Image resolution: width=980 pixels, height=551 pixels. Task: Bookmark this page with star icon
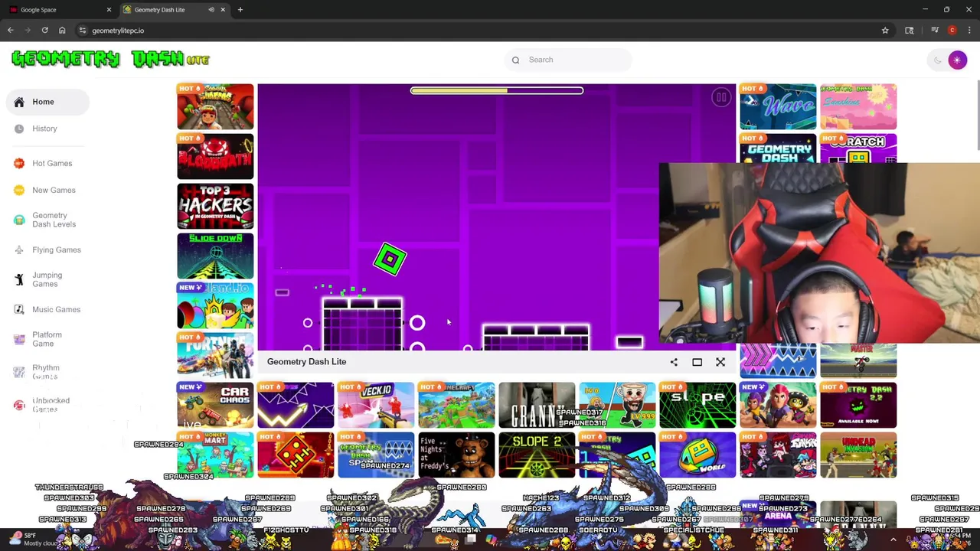(x=885, y=31)
